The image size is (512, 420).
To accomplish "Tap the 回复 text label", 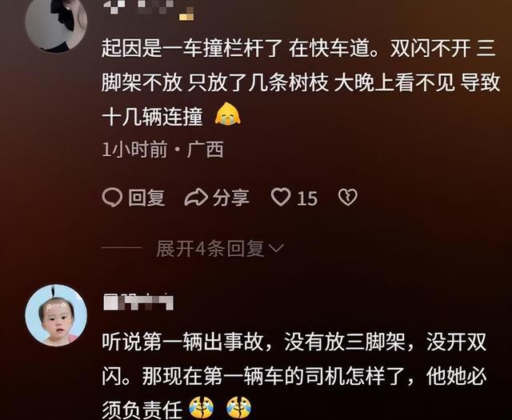I will tap(146, 198).
